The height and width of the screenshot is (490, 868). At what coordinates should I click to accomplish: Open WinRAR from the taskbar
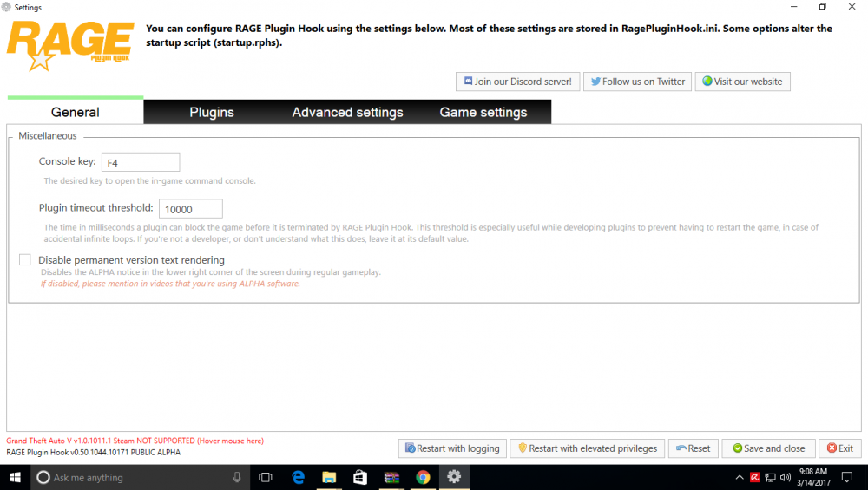coord(392,477)
